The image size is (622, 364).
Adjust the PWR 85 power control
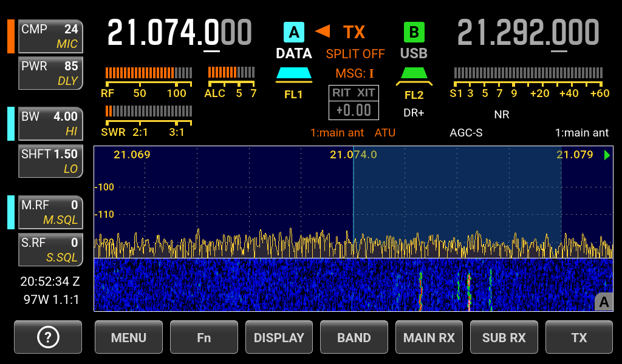[50, 73]
